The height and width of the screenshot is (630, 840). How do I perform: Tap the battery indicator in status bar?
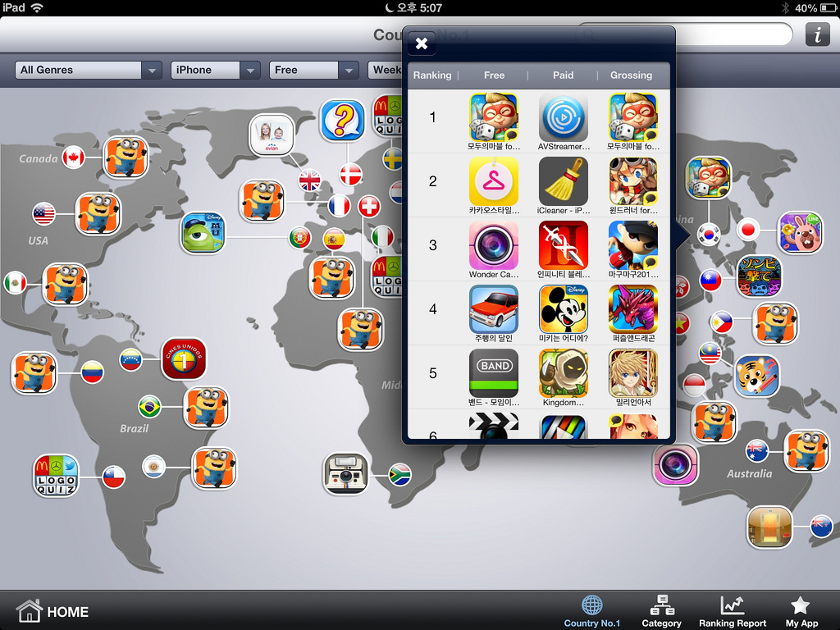pos(827,8)
